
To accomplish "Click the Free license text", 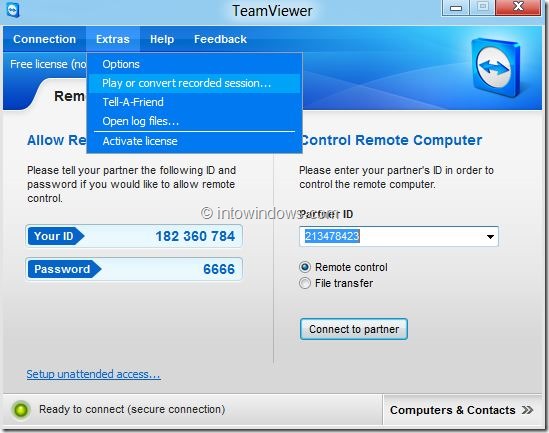I will tap(48, 64).
